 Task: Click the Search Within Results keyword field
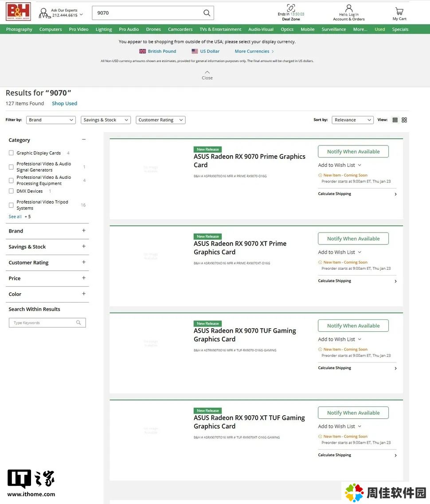pos(44,323)
